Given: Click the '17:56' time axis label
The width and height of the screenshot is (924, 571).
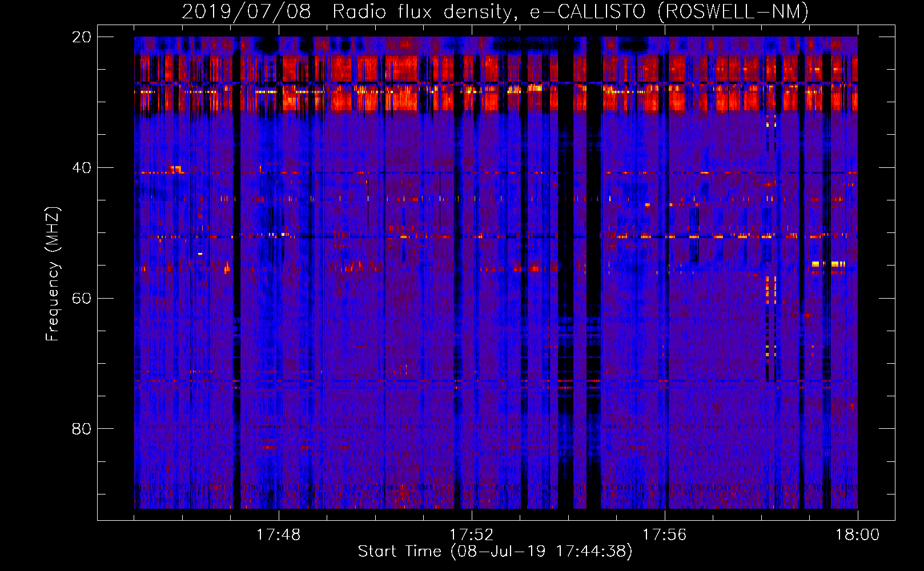Looking at the screenshot, I should [x=665, y=535].
